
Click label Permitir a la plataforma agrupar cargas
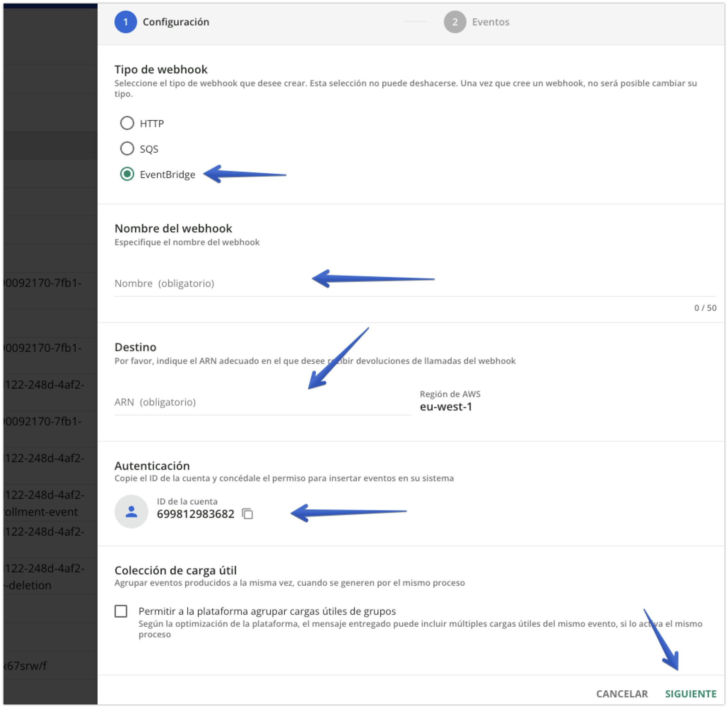click(x=267, y=611)
